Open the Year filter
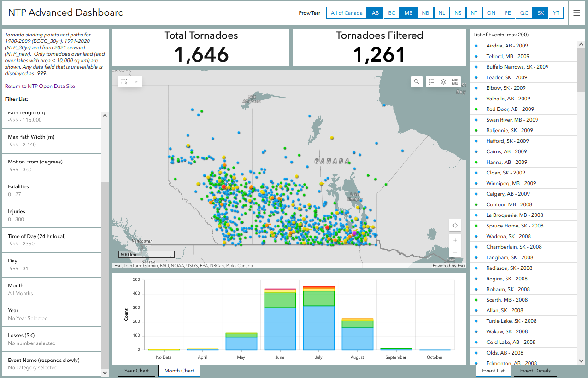This screenshot has height=378, width=588. coord(52,314)
